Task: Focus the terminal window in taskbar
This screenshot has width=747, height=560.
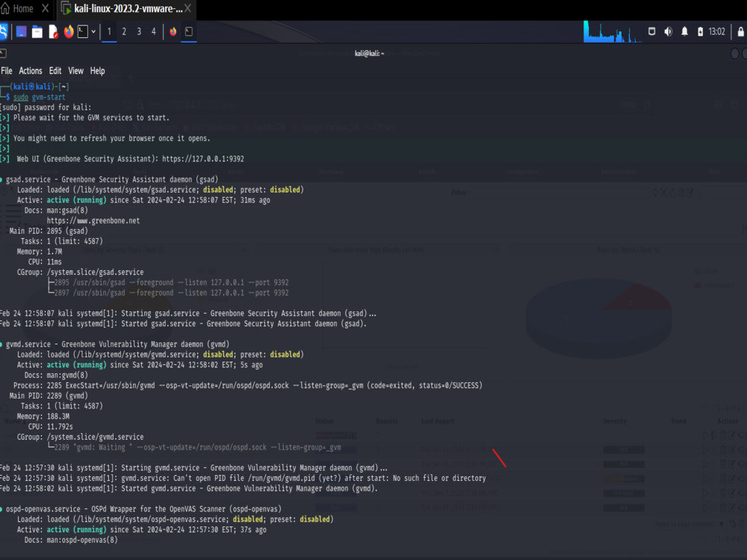Action: pyautogui.click(x=189, y=31)
